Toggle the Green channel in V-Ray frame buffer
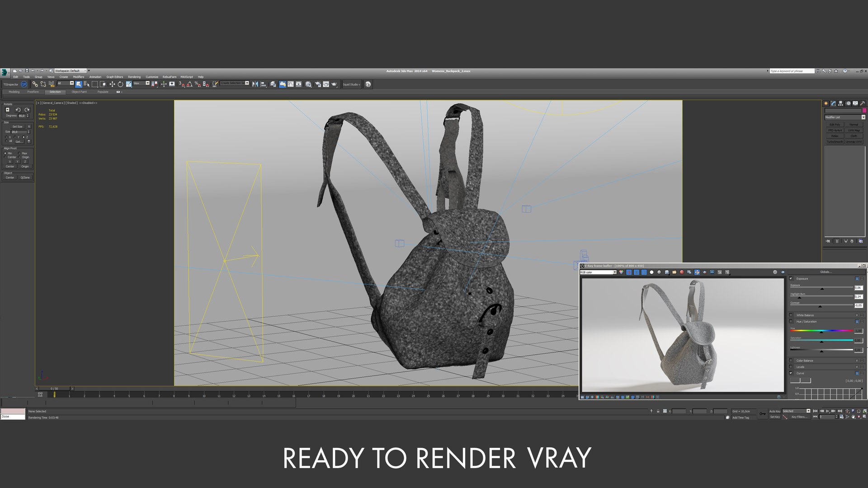This screenshot has height=488, width=868. pyautogui.click(x=637, y=272)
